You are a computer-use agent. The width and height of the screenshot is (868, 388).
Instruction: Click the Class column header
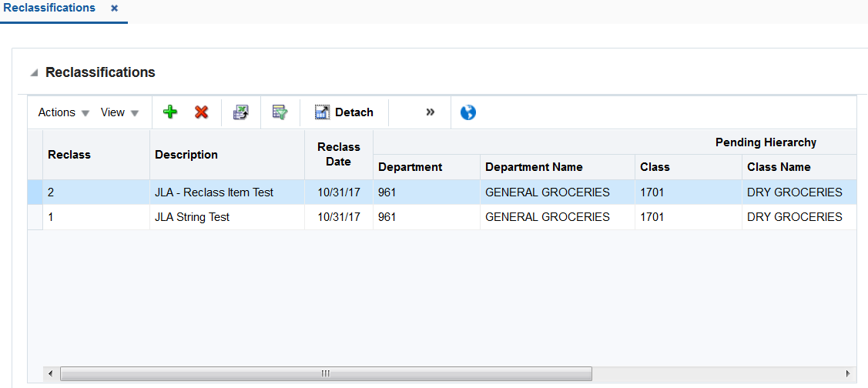point(688,166)
